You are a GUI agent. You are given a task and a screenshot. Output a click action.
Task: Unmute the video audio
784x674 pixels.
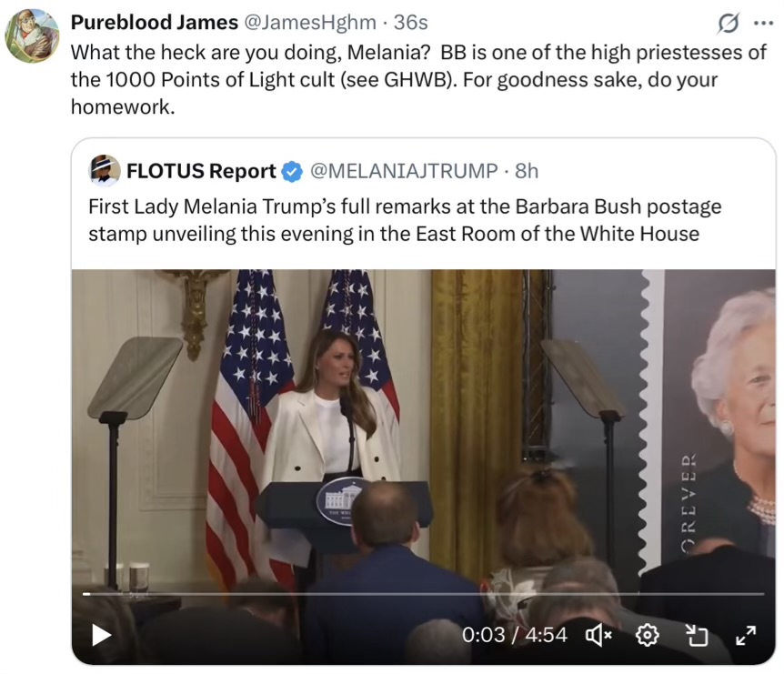click(598, 636)
